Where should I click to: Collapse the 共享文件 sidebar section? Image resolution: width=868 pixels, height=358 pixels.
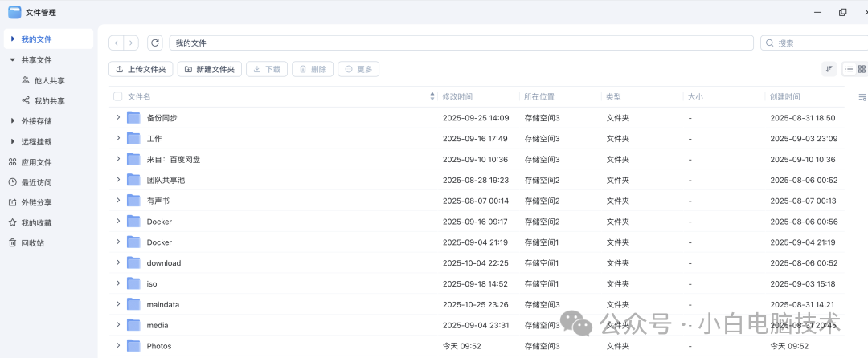point(13,59)
